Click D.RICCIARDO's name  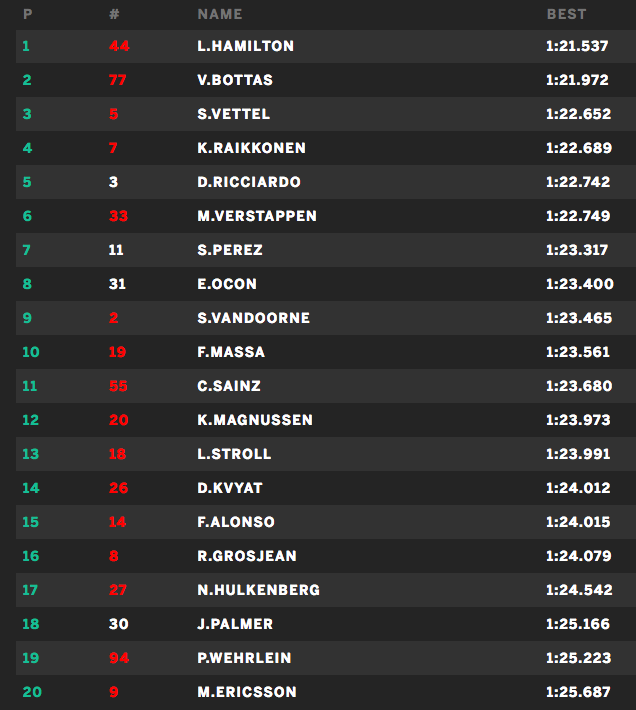[x=249, y=182]
